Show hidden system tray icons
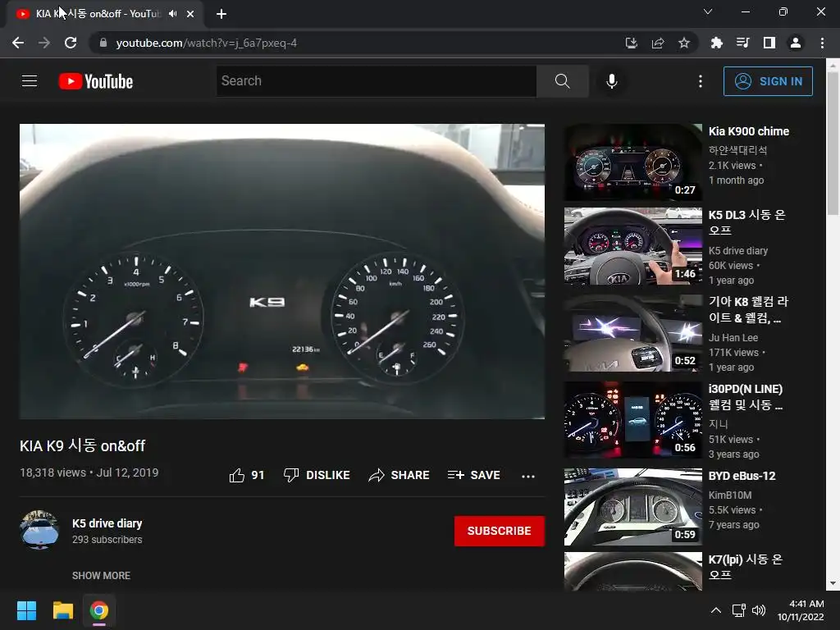This screenshot has width=840, height=630. (x=715, y=610)
